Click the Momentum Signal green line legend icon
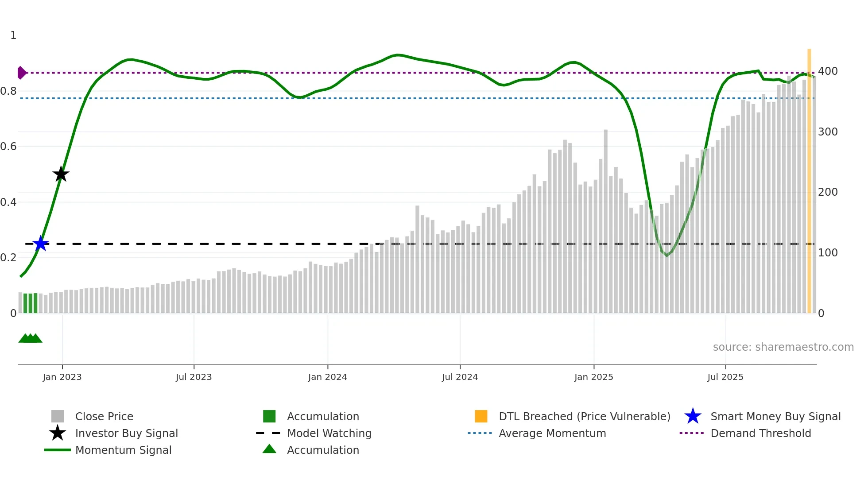This screenshot has width=868, height=488. click(x=58, y=450)
